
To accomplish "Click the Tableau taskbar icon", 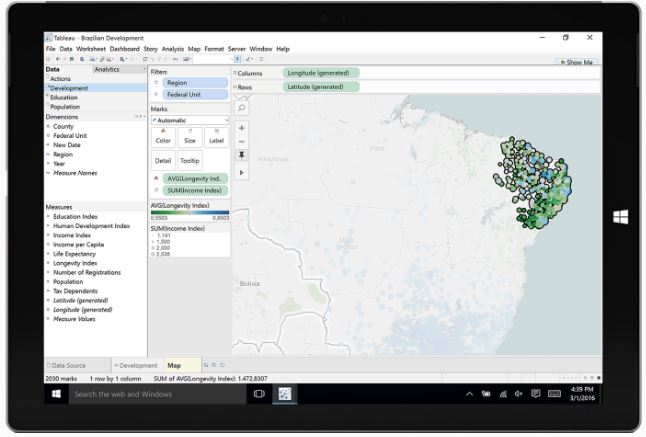I will (284, 394).
